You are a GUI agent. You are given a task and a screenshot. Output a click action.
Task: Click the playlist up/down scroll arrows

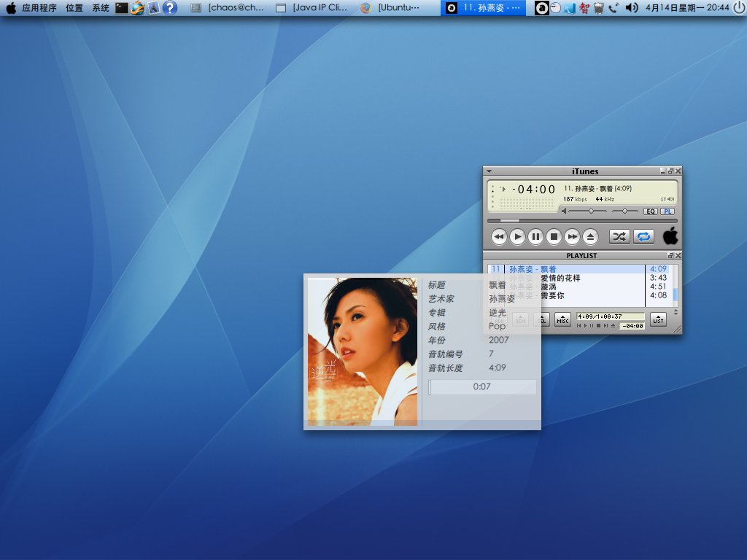tap(676, 312)
